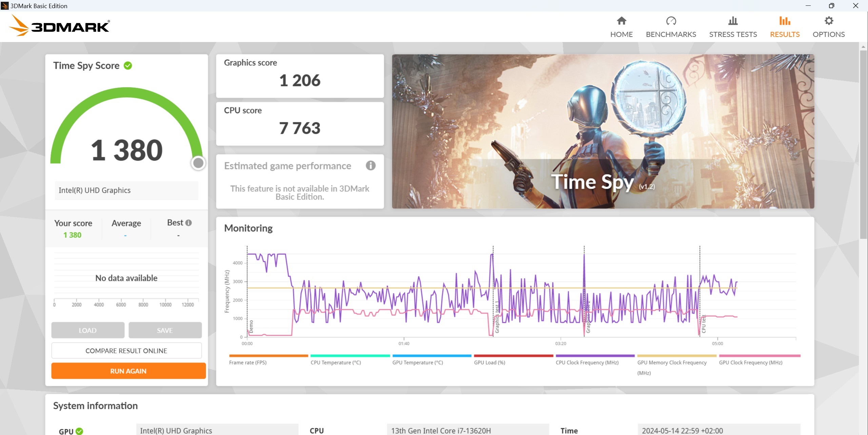Click the Options gear icon

point(829,21)
